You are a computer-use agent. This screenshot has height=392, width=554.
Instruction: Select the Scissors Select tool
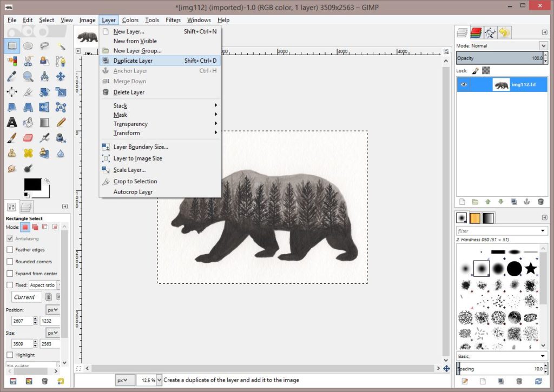(28, 61)
